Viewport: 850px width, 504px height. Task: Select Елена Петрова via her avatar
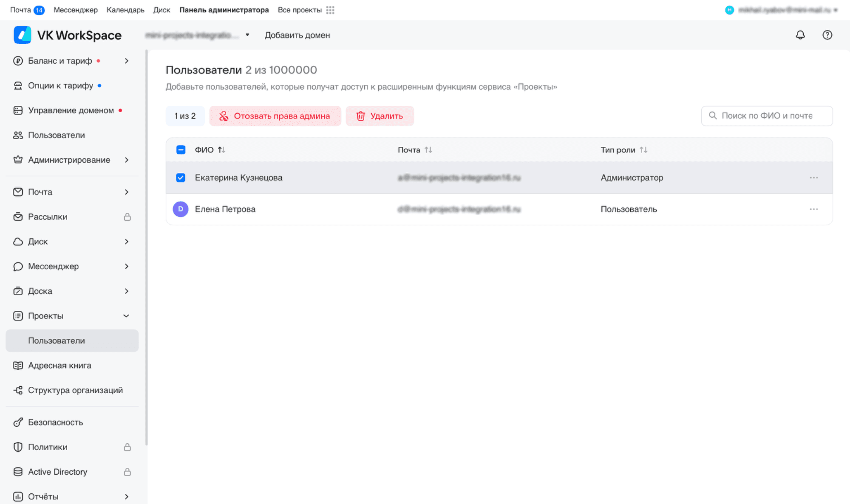pyautogui.click(x=181, y=209)
